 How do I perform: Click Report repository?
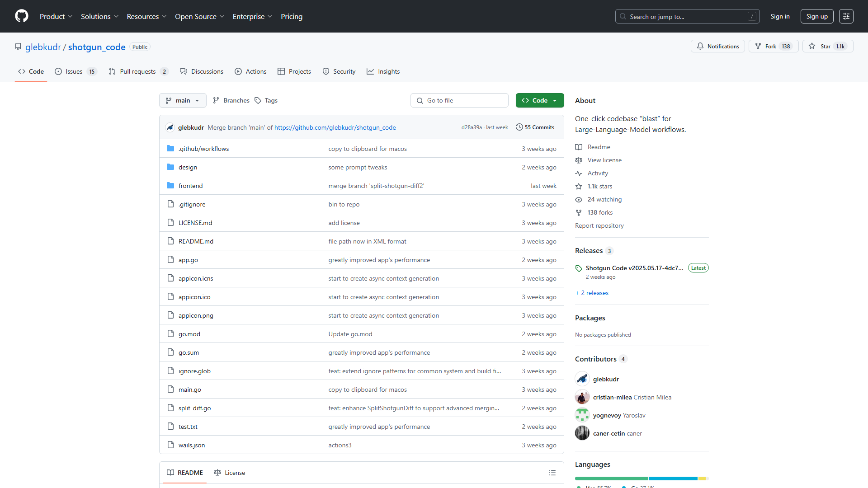[599, 225]
